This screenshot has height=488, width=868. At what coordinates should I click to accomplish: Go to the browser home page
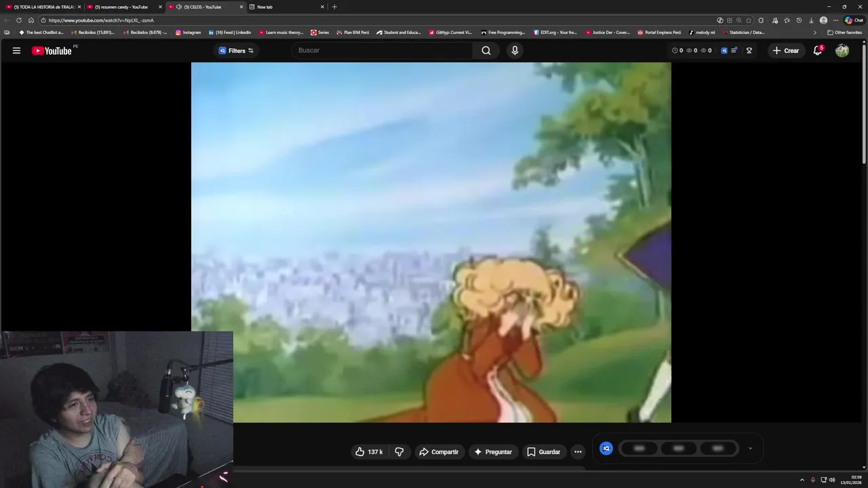31,20
